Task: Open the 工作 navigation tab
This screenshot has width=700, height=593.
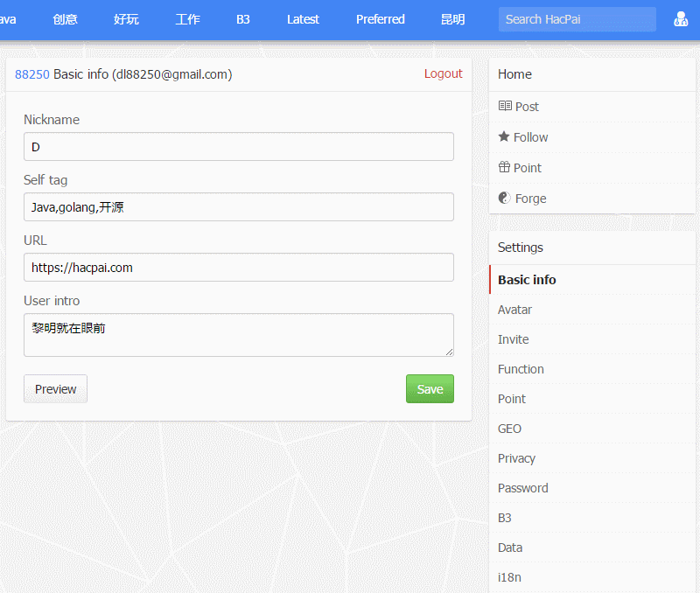Action: coord(187,19)
